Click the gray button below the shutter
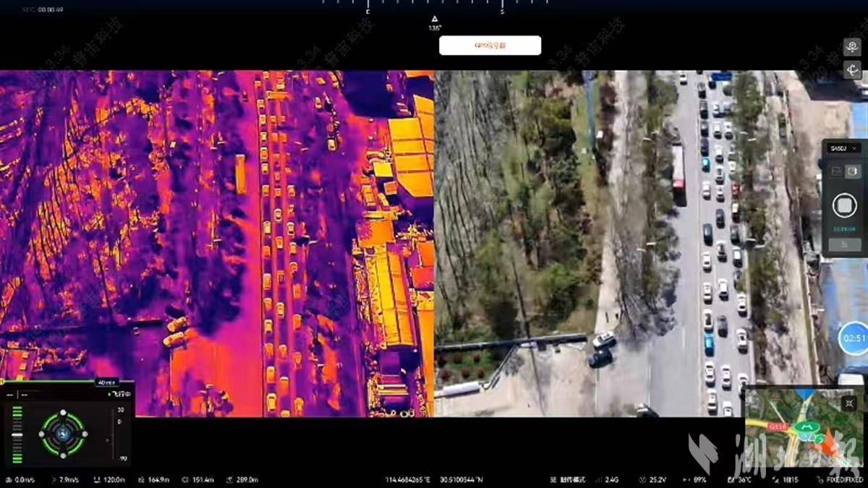The height and width of the screenshot is (488, 868). 844,245
